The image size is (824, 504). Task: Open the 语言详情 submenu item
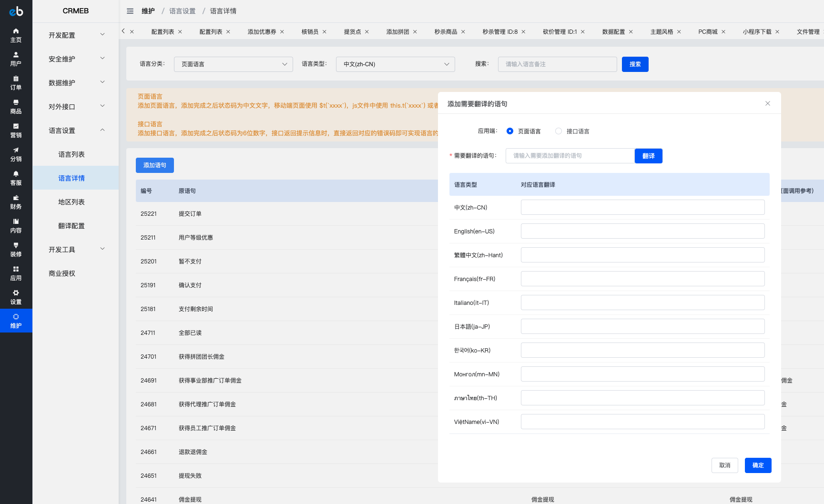tap(76, 178)
